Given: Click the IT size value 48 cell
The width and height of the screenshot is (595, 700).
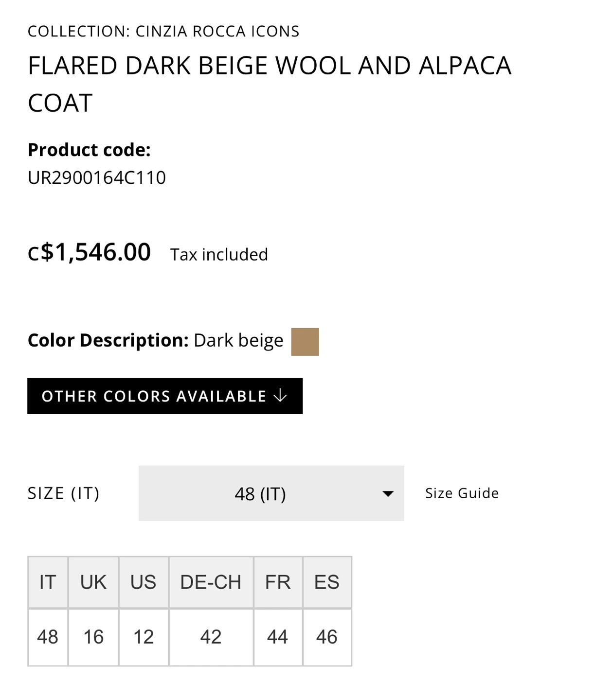Looking at the screenshot, I should (x=48, y=637).
